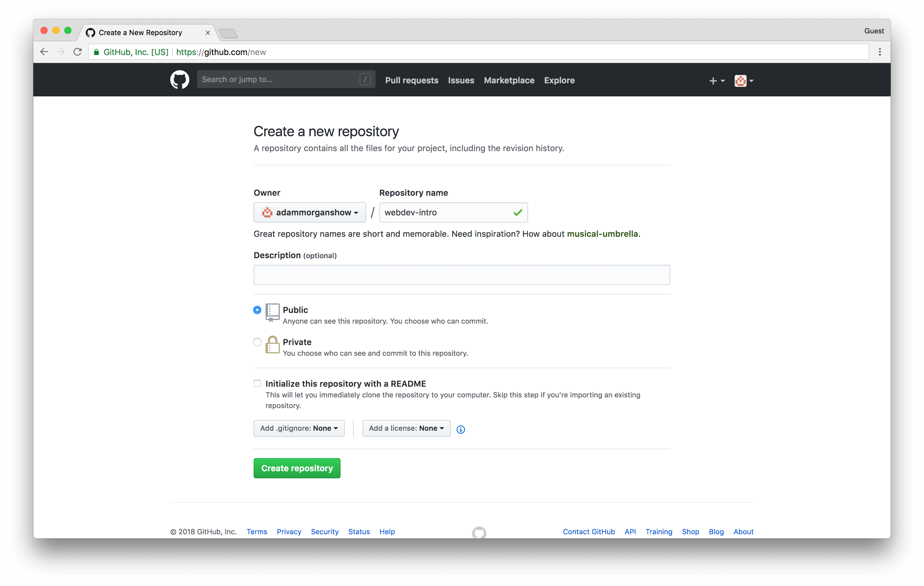Click the license info circle icon
Screen dimensions: 924x586
click(x=461, y=429)
